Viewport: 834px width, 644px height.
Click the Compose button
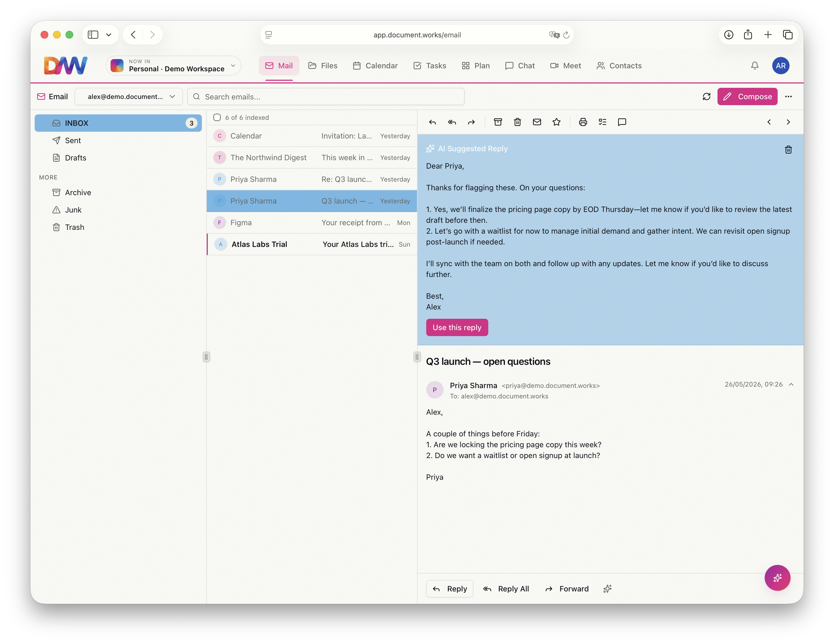[x=747, y=97]
